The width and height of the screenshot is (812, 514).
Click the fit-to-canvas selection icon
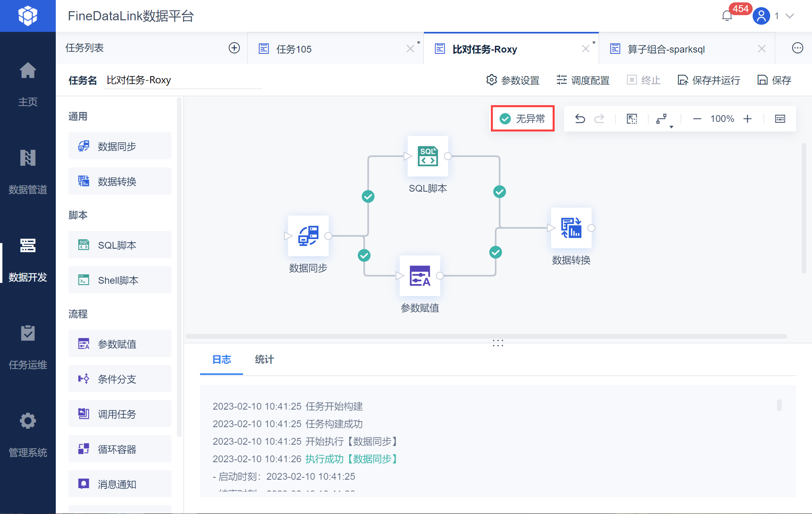pyautogui.click(x=632, y=119)
